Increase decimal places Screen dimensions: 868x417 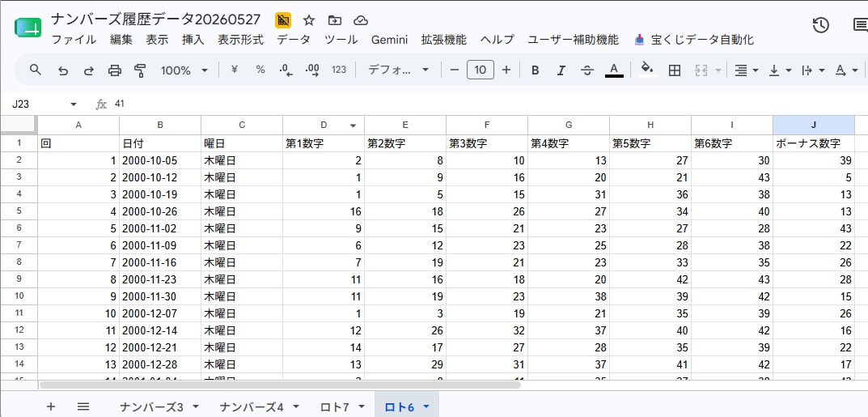point(312,70)
